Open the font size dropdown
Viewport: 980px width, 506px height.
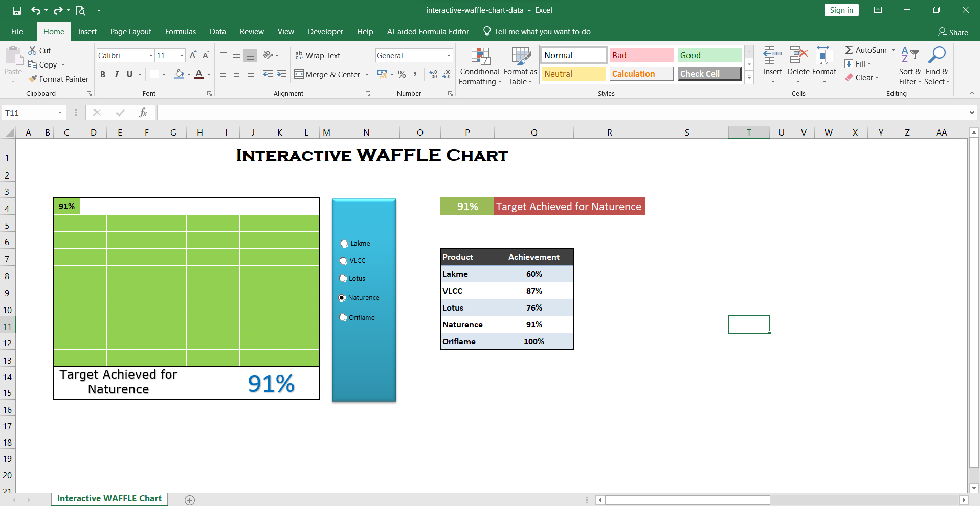tap(182, 55)
